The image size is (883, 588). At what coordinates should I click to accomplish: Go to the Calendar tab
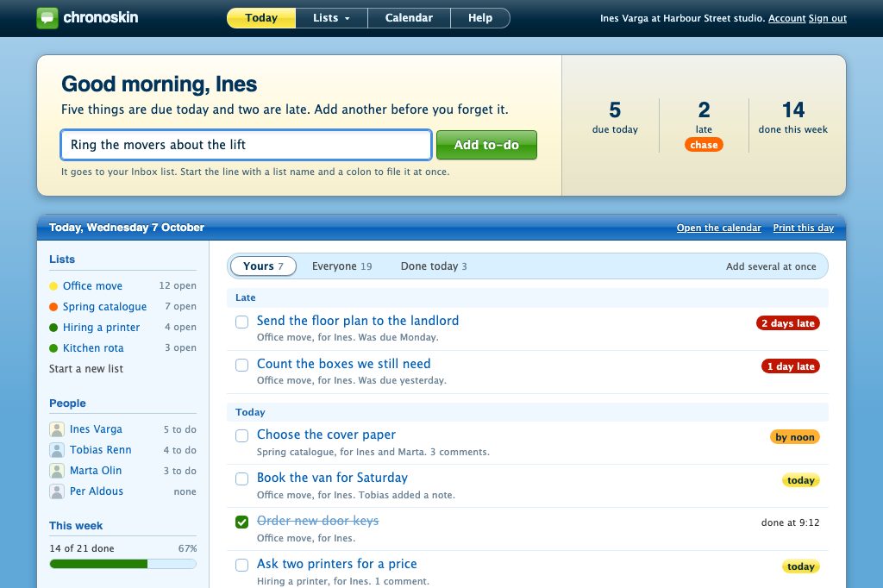[409, 18]
